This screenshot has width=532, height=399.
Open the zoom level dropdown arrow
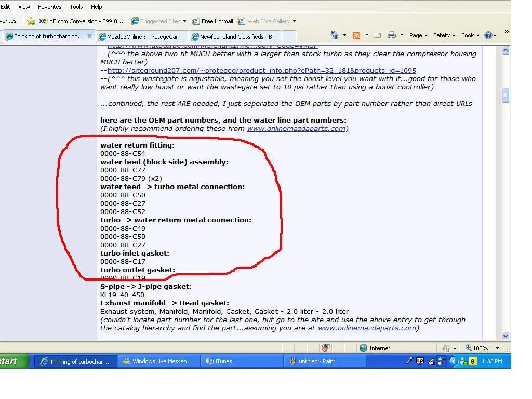pyautogui.click(x=497, y=348)
